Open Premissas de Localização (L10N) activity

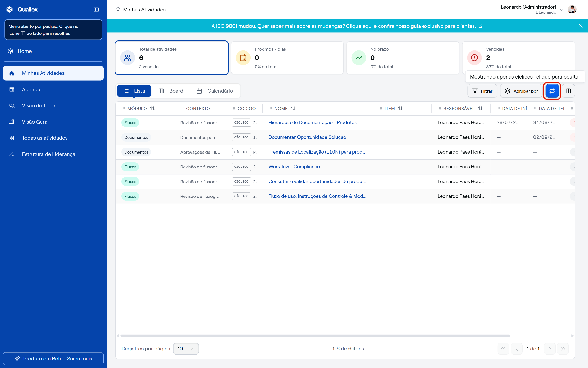(x=317, y=152)
